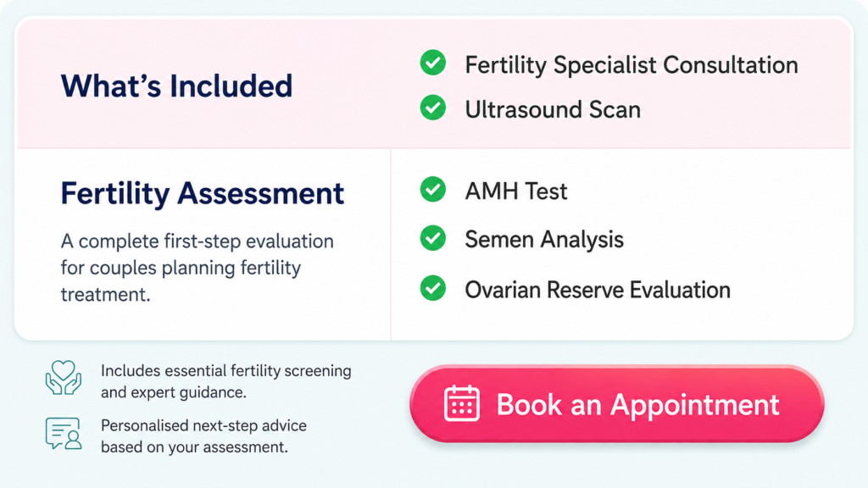868x488 pixels.
Task: Select the Fertility Specialist Consultation text
Action: tap(631, 64)
